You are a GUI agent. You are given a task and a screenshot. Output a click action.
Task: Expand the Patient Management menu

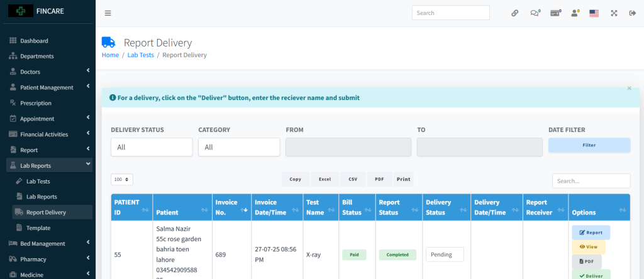point(48,87)
